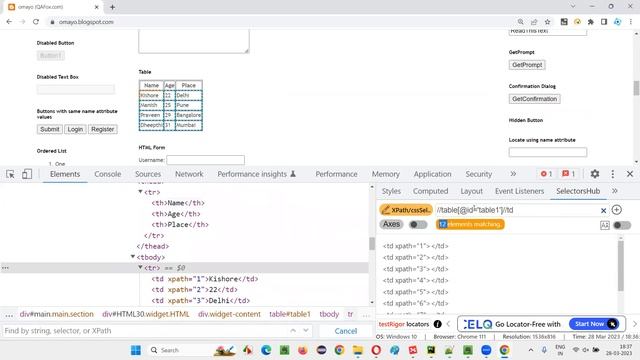Toggle the switch beside the AA icon

(622, 225)
